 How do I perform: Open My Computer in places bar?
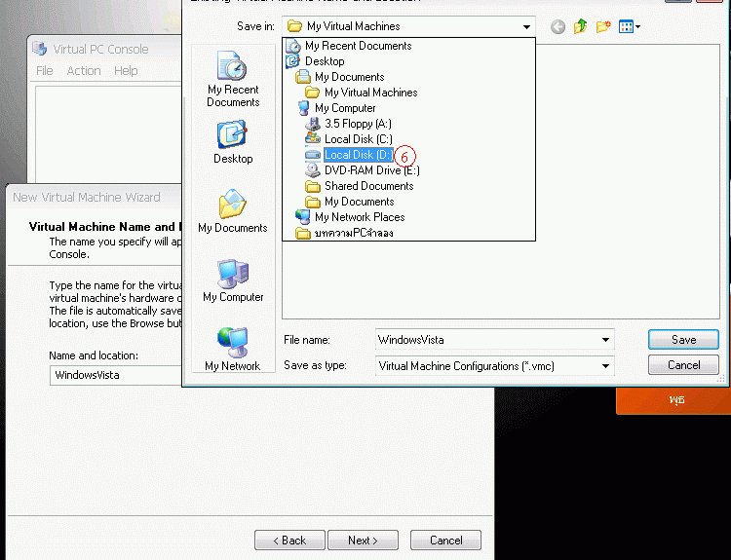(x=233, y=280)
